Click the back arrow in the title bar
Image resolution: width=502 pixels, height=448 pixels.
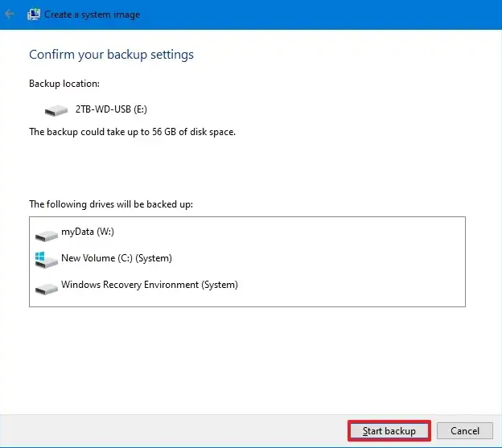(10, 14)
